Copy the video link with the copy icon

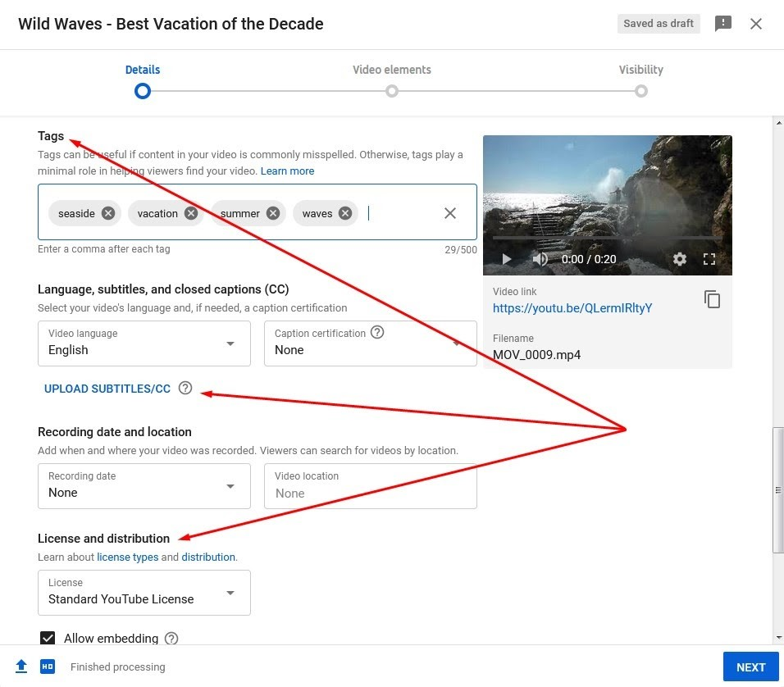[712, 299]
